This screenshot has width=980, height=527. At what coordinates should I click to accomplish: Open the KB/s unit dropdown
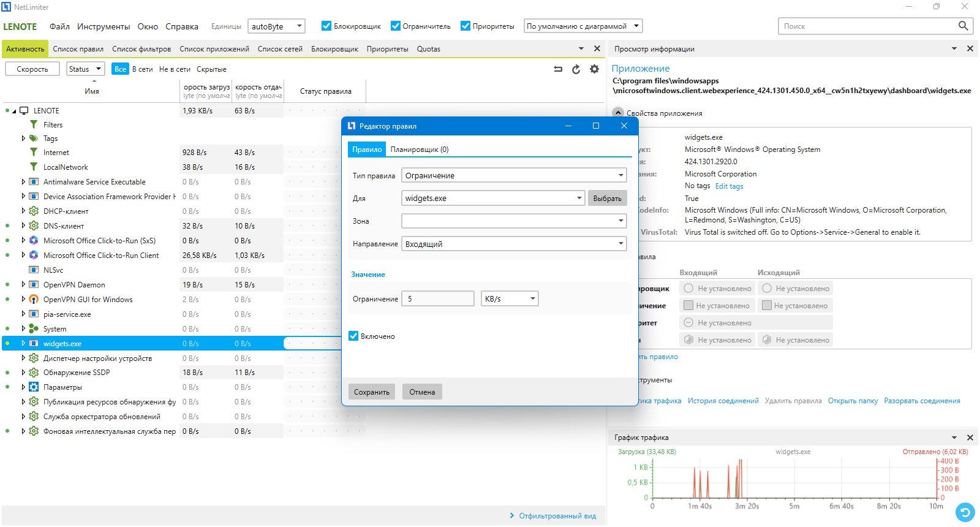(x=510, y=298)
